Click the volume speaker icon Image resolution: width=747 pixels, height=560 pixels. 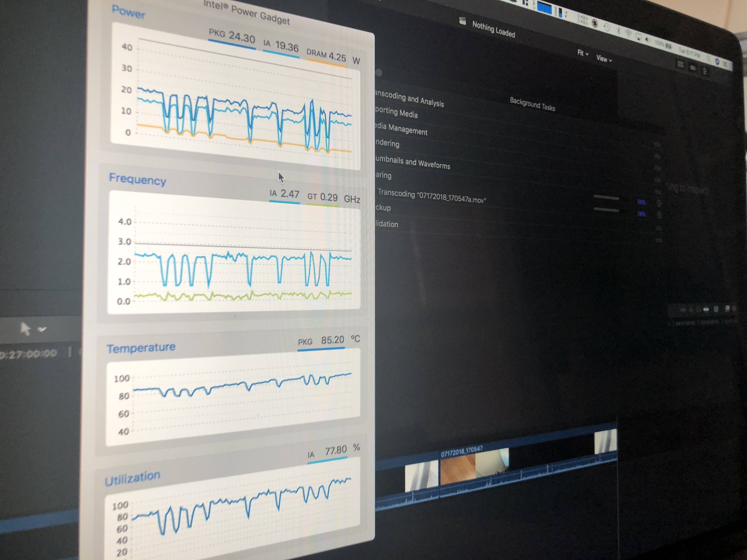click(647, 39)
